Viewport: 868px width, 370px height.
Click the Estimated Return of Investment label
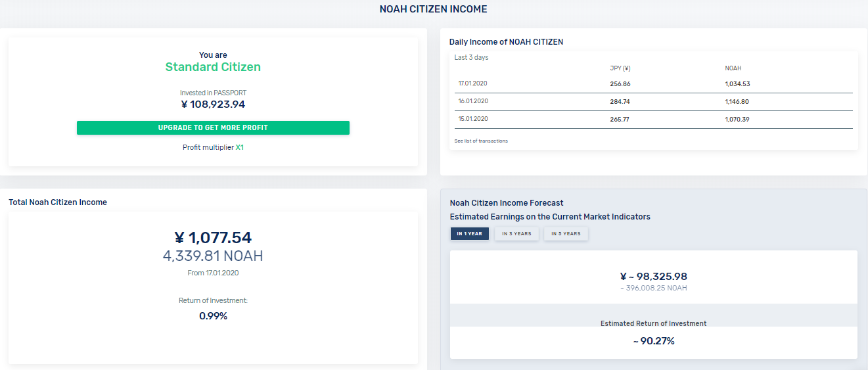654,323
